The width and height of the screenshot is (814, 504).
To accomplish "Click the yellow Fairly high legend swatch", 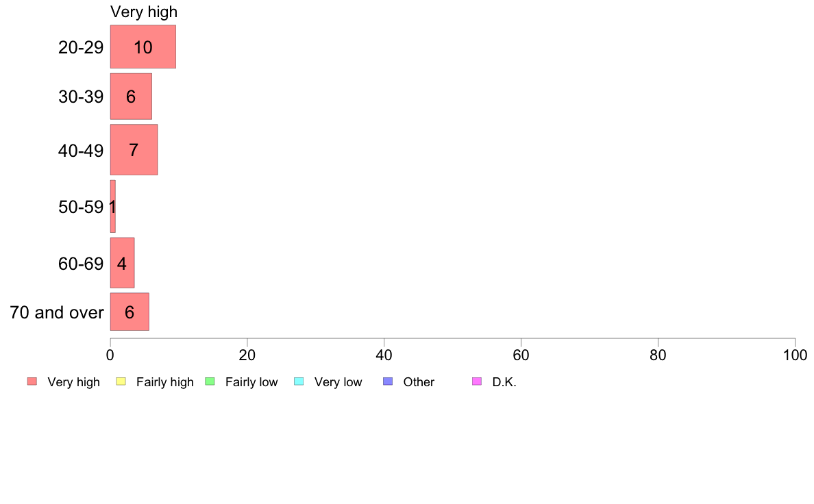I will [121, 381].
